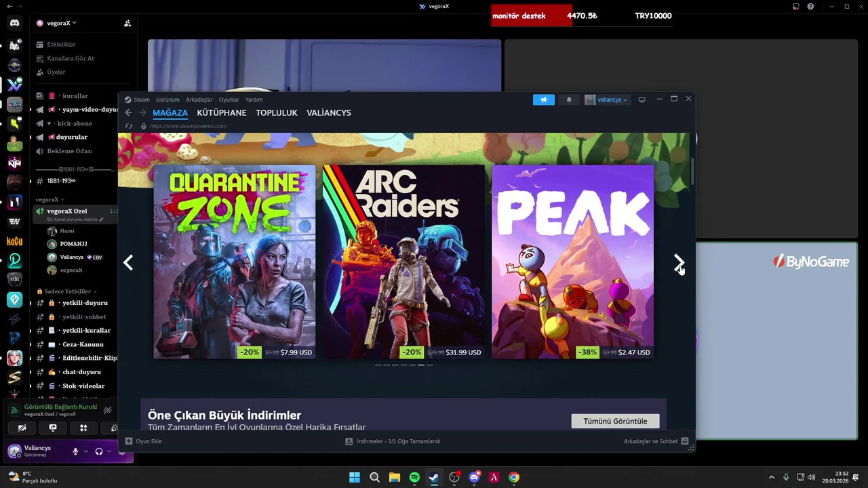Open Oyunlar menu
868x488 pixels.
(229, 100)
